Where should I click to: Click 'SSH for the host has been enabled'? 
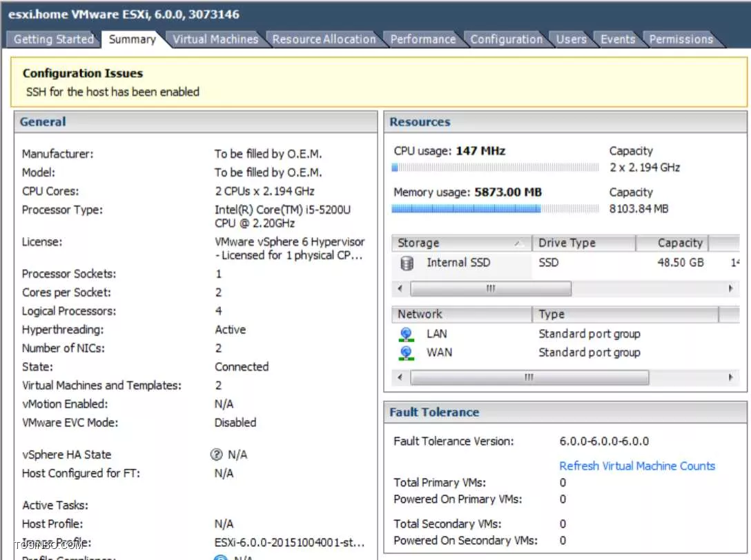click(x=113, y=92)
